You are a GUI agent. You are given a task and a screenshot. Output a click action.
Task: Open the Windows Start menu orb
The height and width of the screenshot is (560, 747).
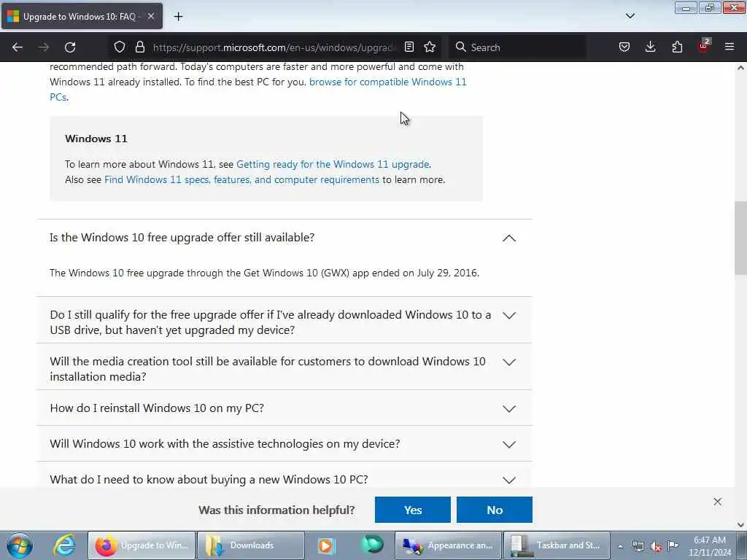[x=20, y=545]
